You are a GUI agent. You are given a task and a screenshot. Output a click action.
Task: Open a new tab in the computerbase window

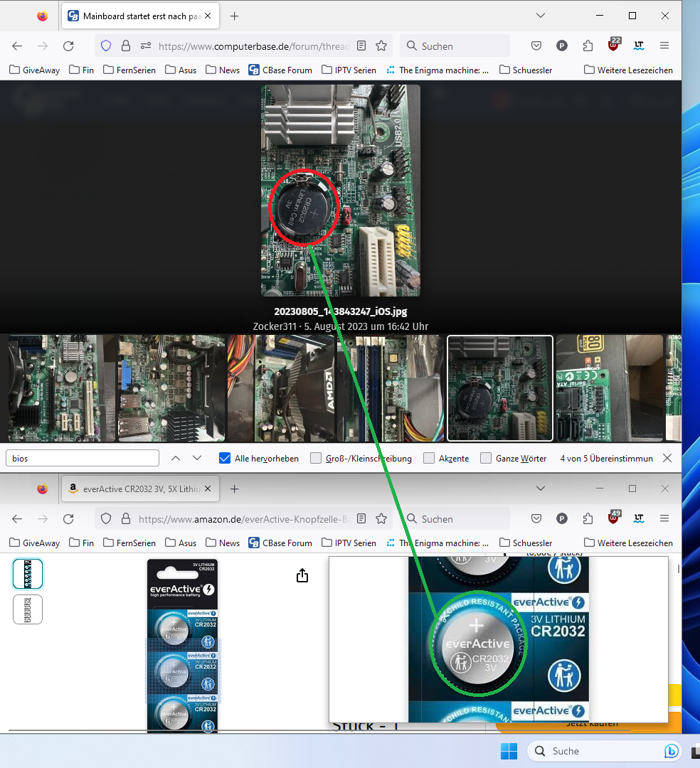(235, 16)
